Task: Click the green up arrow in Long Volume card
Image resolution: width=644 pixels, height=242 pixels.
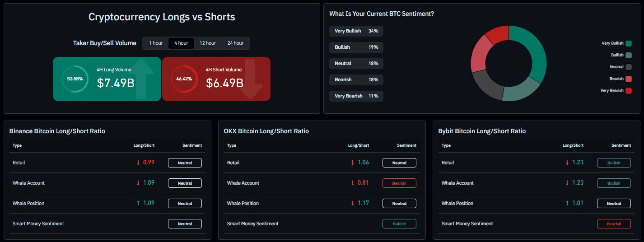Action: click(144, 78)
